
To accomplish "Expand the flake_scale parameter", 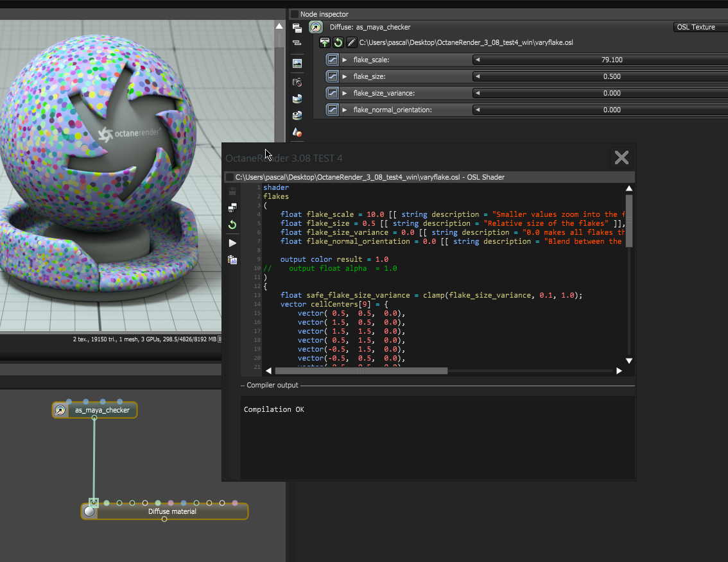I will [x=345, y=60].
